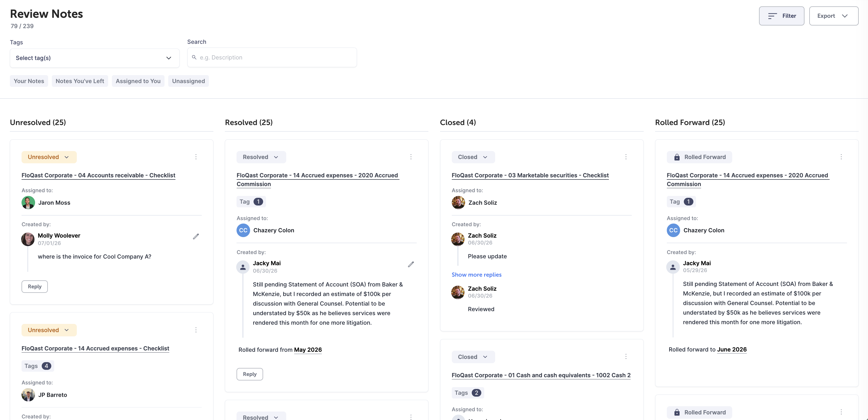
Task: Open more options for 1002 Cash 2 note
Action: [626, 356]
